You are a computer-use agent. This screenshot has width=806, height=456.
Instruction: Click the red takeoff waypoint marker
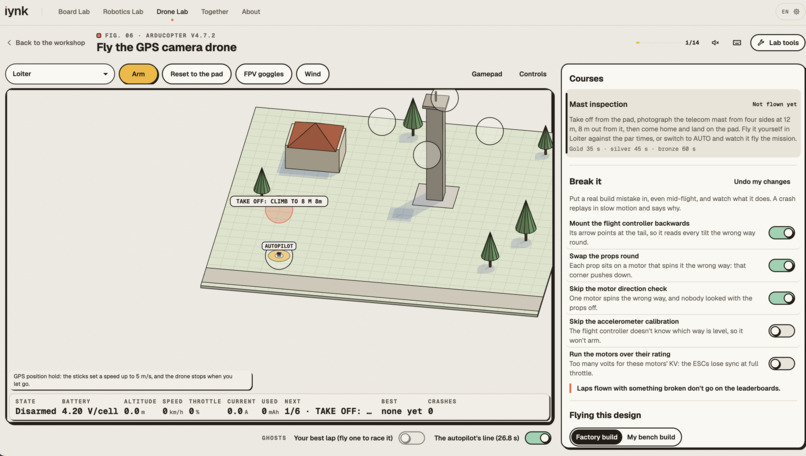pyautogui.click(x=279, y=211)
